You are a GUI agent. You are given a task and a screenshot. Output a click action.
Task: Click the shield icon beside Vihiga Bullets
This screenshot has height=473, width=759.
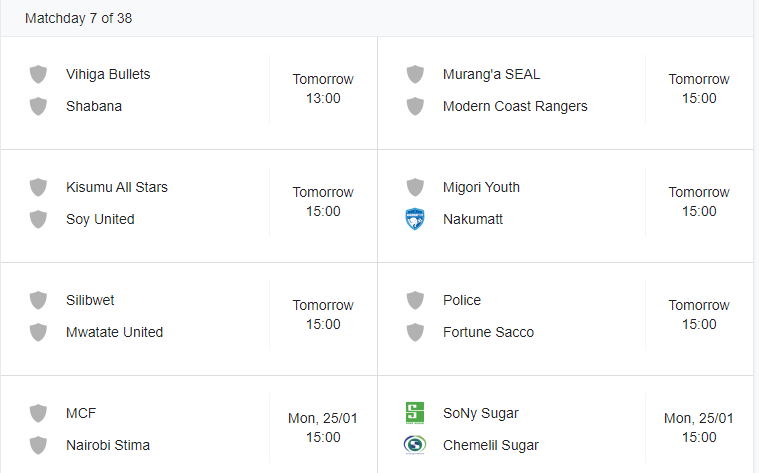(38, 74)
